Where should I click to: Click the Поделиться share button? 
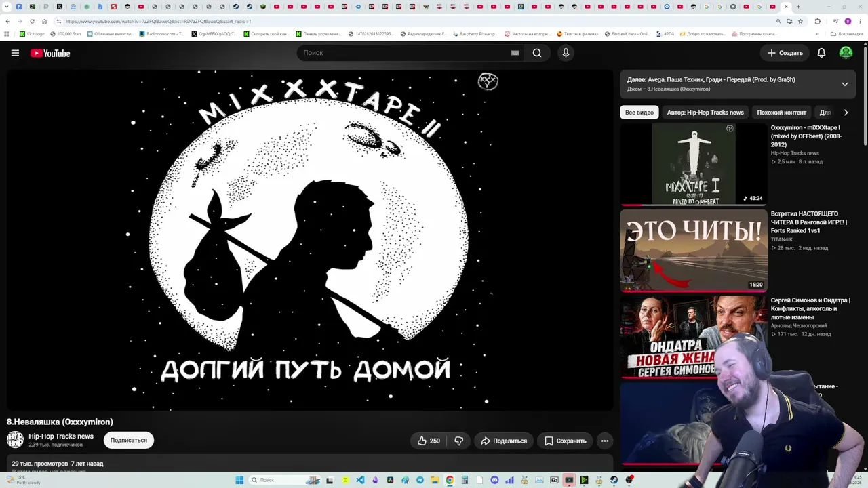click(x=504, y=441)
